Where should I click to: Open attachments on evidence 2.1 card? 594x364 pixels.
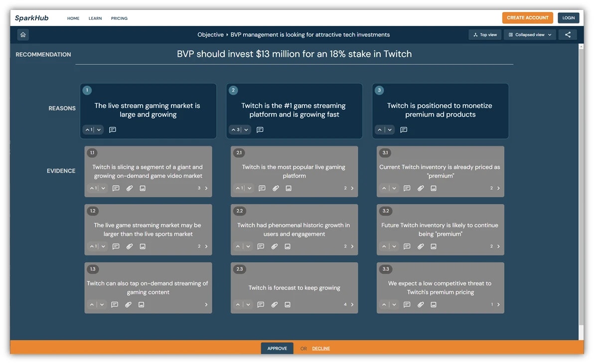(276, 188)
